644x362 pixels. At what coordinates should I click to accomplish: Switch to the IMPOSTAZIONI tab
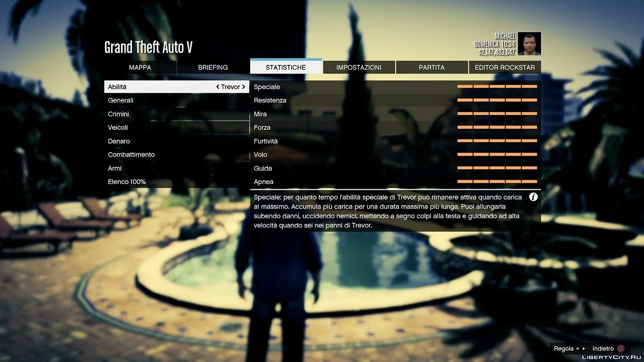point(358,68)
